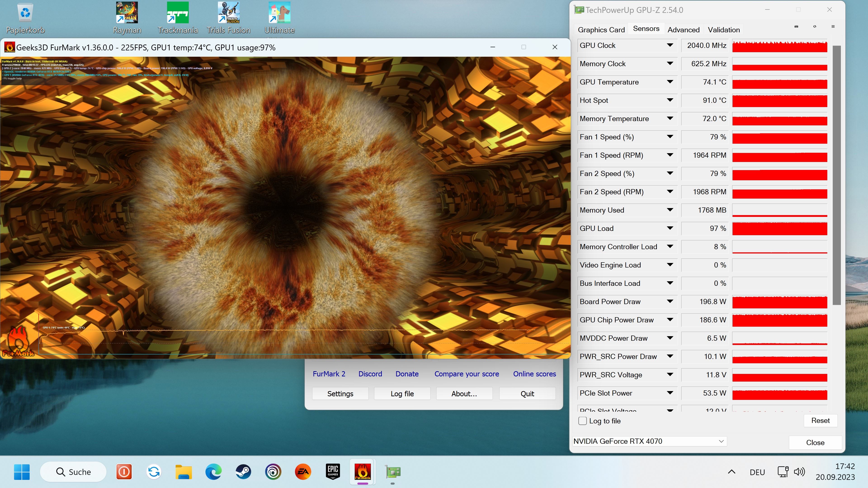
Task: Switch to the Advanced tab
Action: point(683,30)
